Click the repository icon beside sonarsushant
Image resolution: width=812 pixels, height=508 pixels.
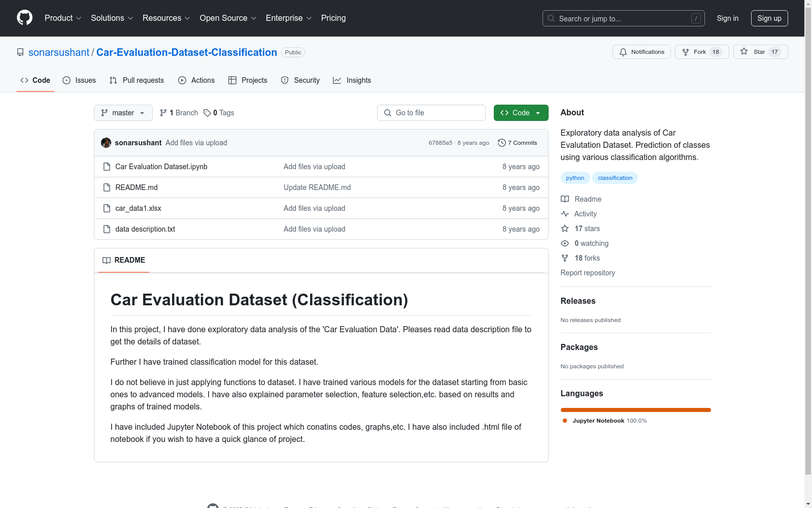20,52
